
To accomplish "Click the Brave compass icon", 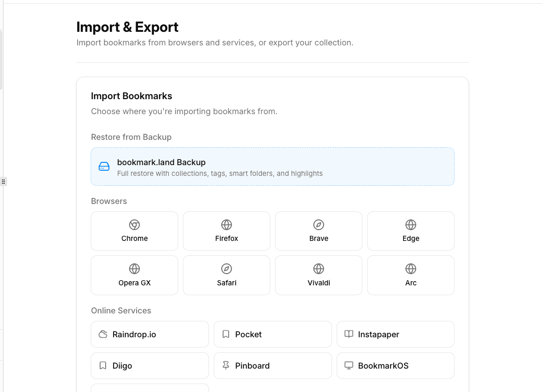I will (x=319, y=225).
